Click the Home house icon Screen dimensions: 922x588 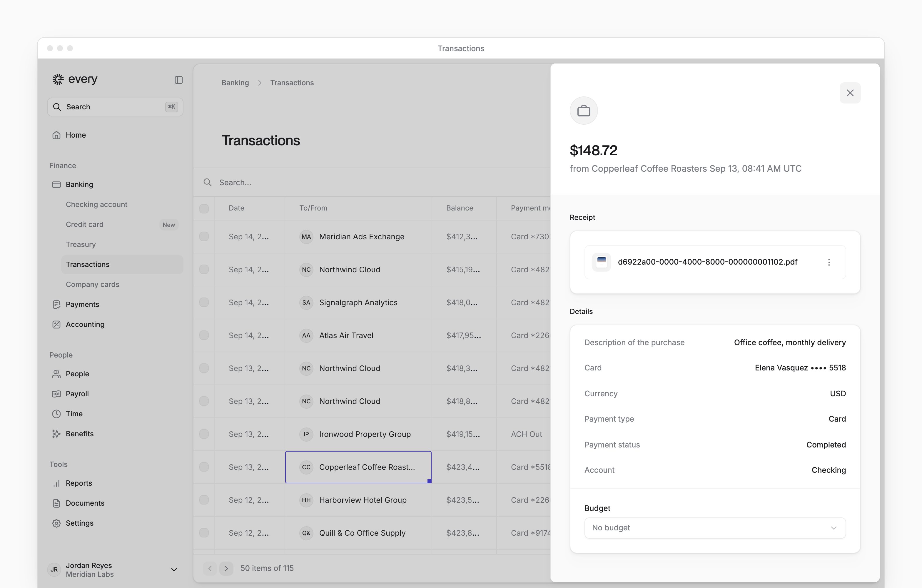pyautogui.click(x=56, y=135)
